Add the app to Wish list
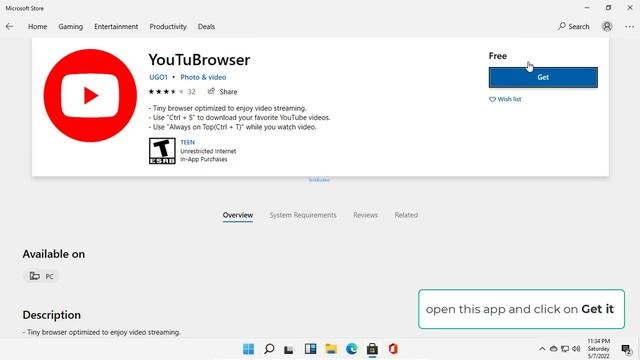 [505, 99]
